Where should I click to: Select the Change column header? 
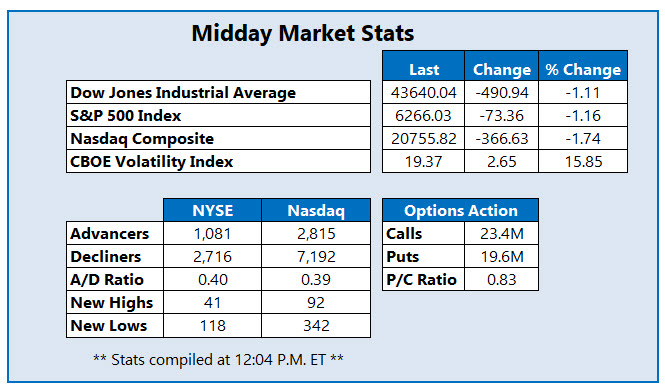point(501,66)
